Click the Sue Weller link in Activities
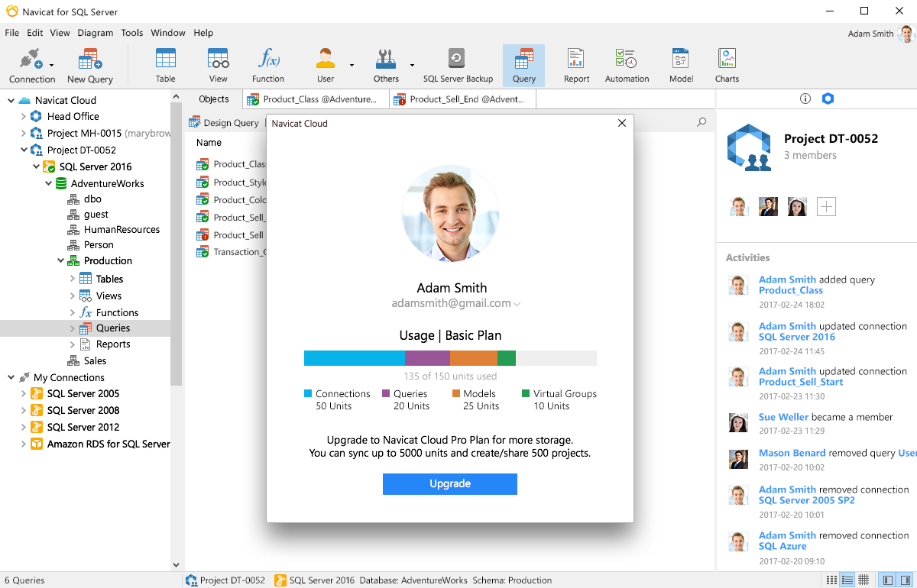 tap(783, 417)
